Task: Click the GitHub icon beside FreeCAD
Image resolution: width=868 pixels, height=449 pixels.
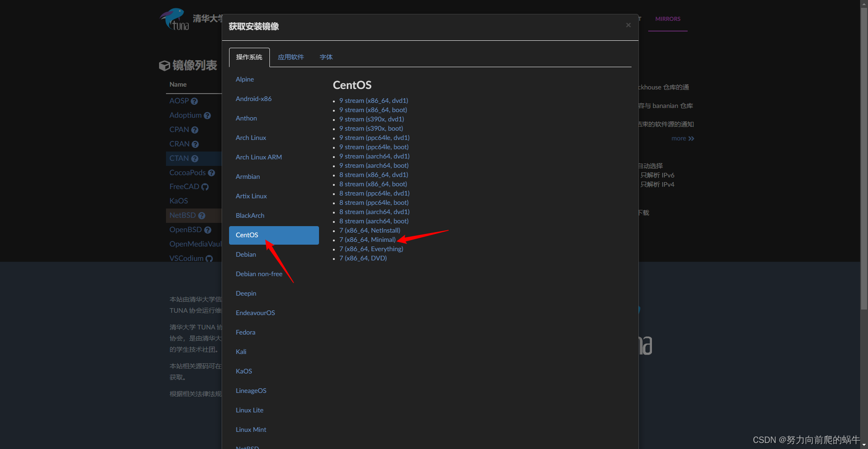Action: (x=205, y=187)
